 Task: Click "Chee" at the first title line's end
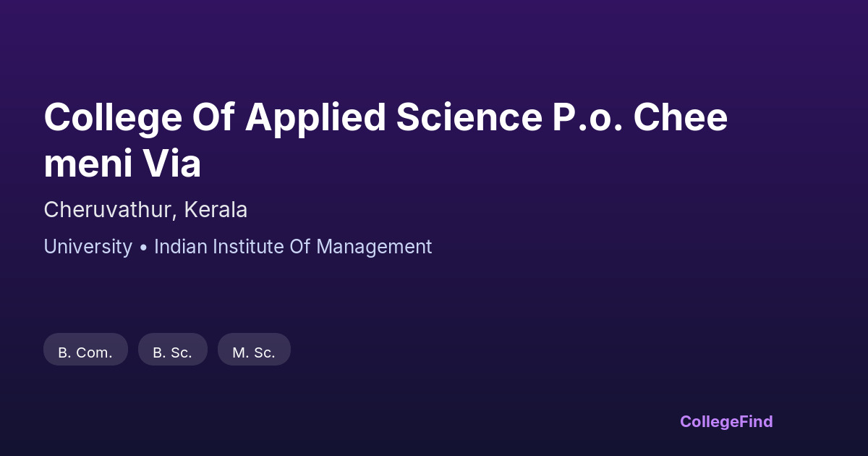(x=681, y=117)
